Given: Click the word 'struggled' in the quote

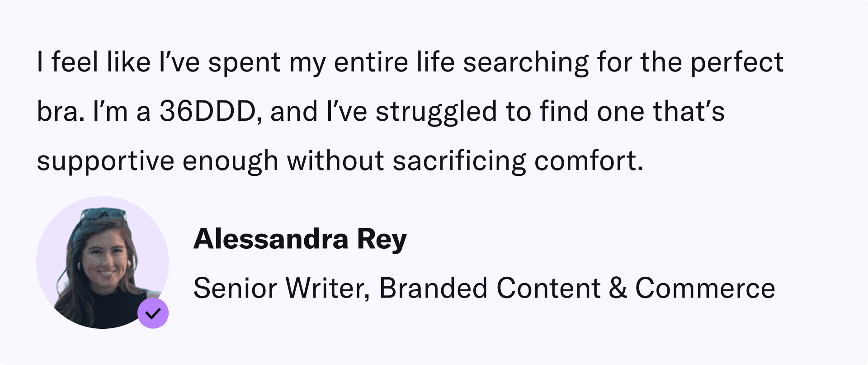Looking at the screenshot, I should tap(436, 112).
